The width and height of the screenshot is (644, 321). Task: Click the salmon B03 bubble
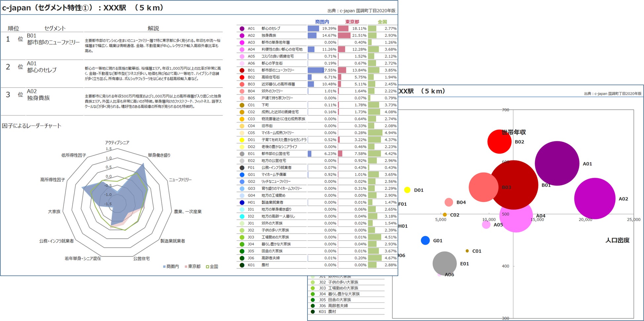pyautogui.click(x=483, y=187)
